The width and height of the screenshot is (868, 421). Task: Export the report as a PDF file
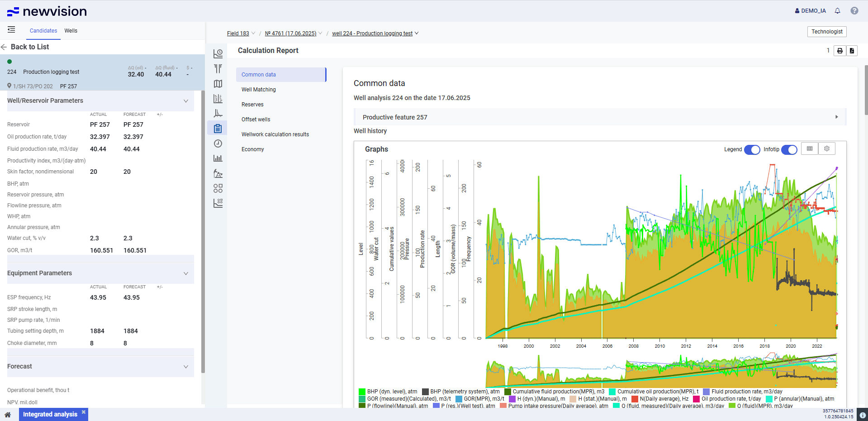[x=852, y=51]
